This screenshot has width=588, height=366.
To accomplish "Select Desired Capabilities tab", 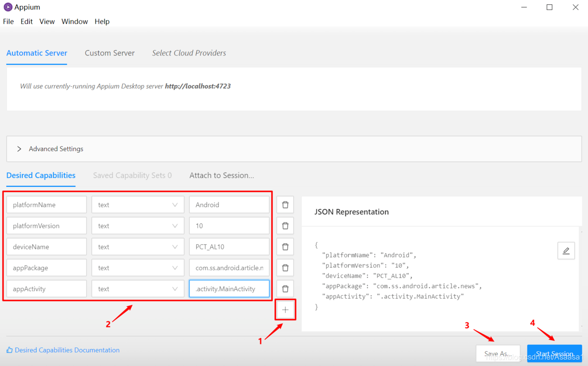I will tap(41, 175).
